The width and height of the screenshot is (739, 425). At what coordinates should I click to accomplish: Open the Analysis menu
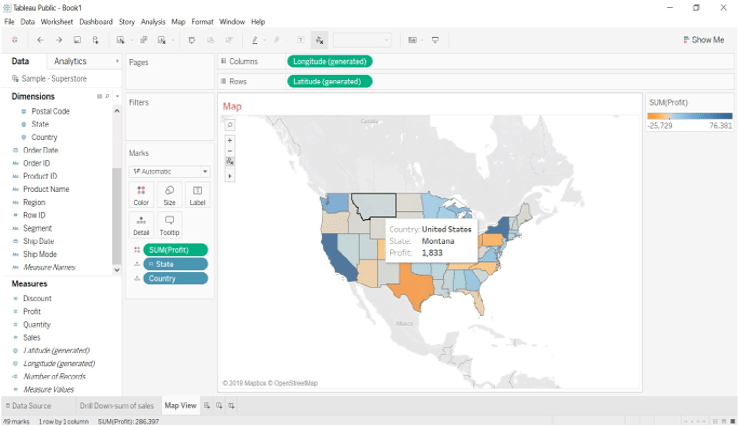(153, 21)
